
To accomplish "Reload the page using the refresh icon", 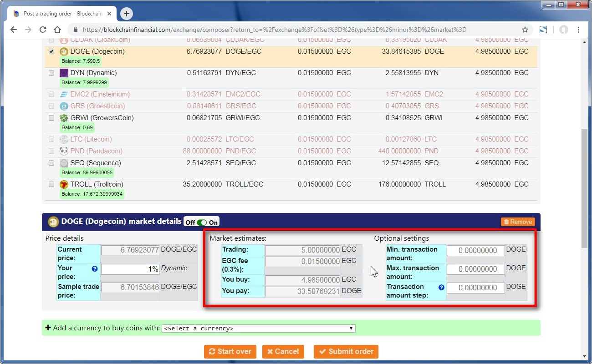I will [x=43, y=30].
